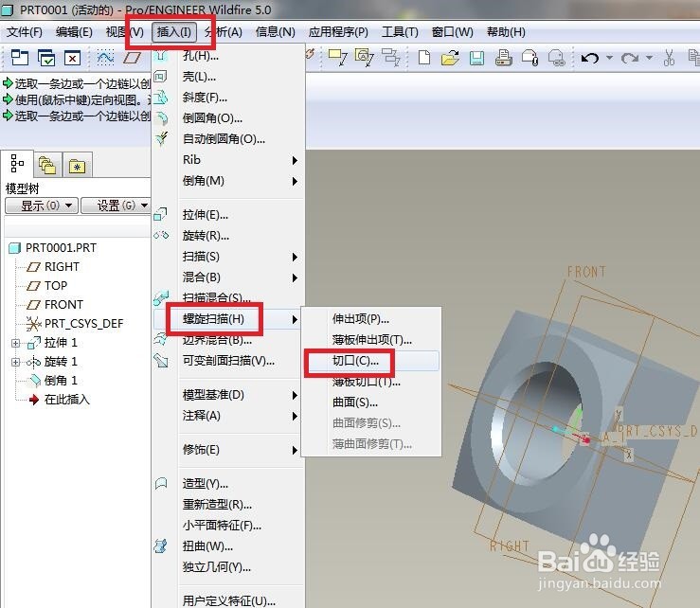The image size is (700, 608).
Task: Choose 孔(H)... from Insert menu
Action: 200,56
